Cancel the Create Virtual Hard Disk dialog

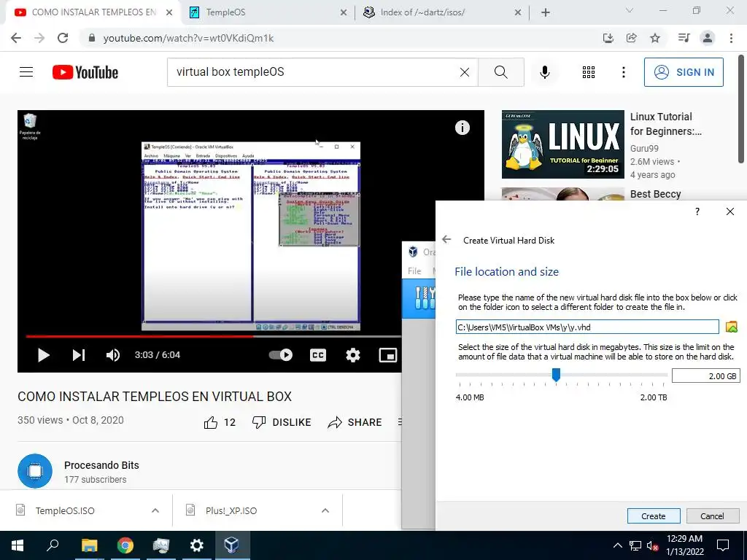tap(712, 516)
